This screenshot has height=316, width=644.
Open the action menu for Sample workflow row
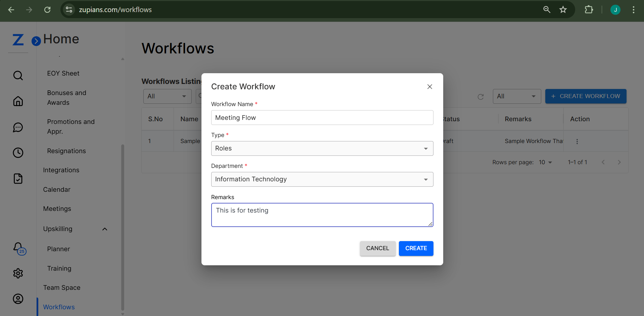click(x=577, y=141)
